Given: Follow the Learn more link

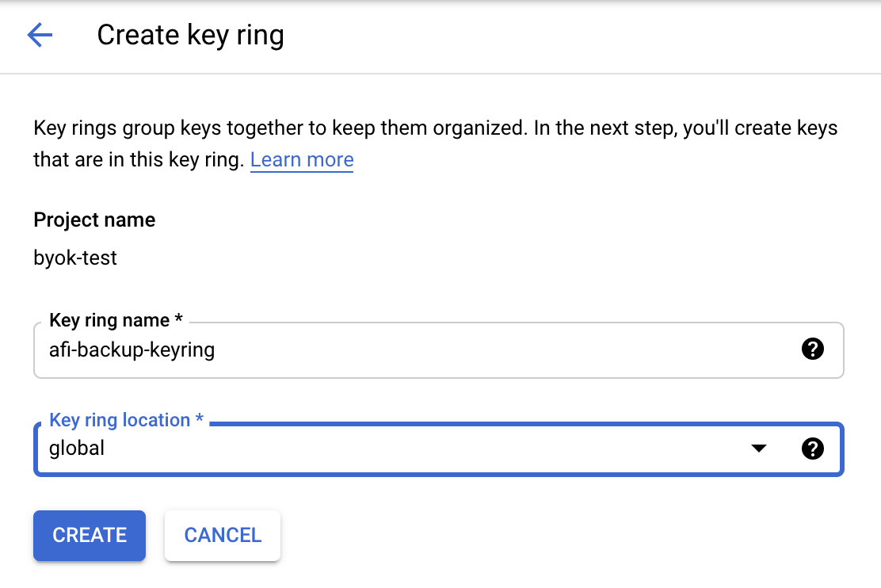Looking at the screenshot, I should click(x=302, y=159).
